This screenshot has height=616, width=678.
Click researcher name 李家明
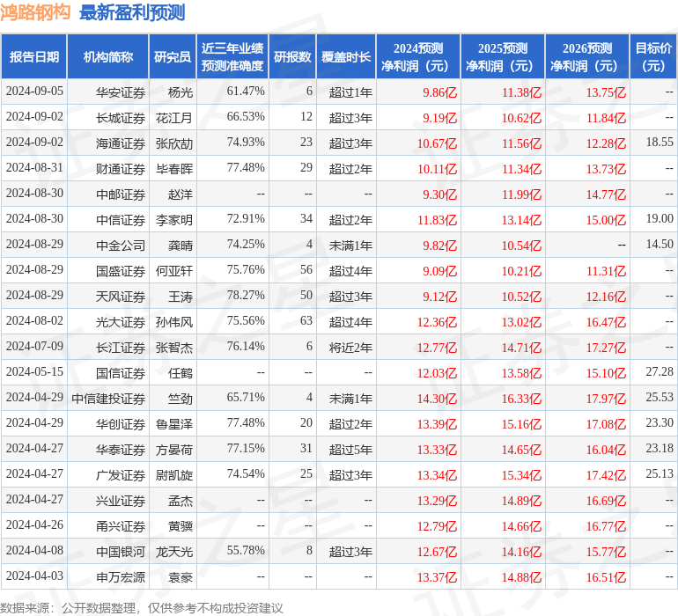coord(174,220)
